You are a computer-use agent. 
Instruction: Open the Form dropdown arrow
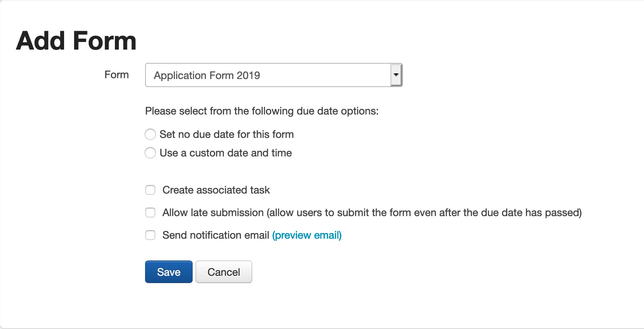tap(396, 75)
